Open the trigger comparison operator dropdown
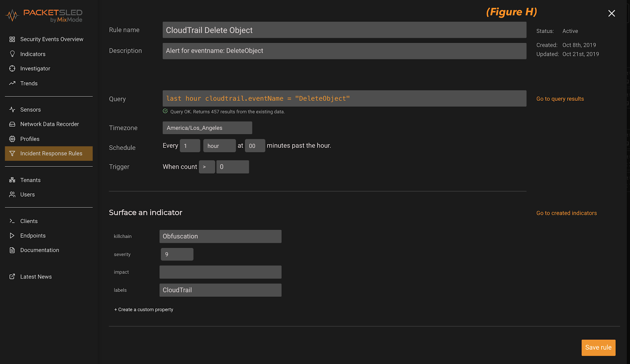This screenshot has width=630, height=364. click(x=207, y=167)
